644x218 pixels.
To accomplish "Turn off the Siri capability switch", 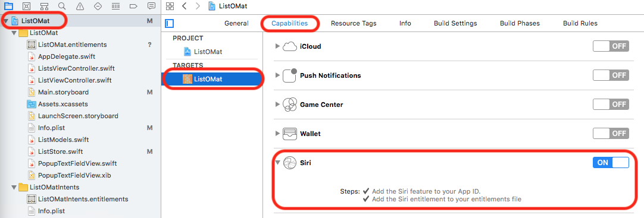I will (x=611, y=163).
